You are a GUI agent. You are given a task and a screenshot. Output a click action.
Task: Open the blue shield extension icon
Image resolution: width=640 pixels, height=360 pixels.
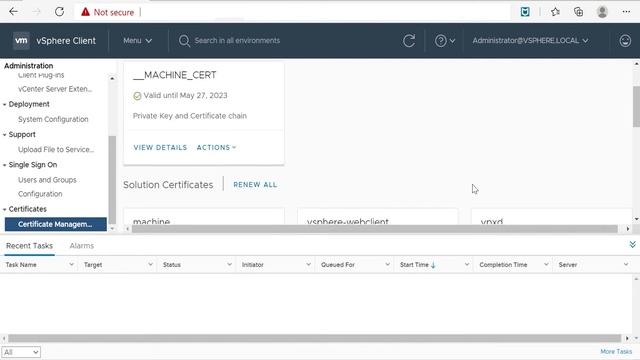click(525, 12)
